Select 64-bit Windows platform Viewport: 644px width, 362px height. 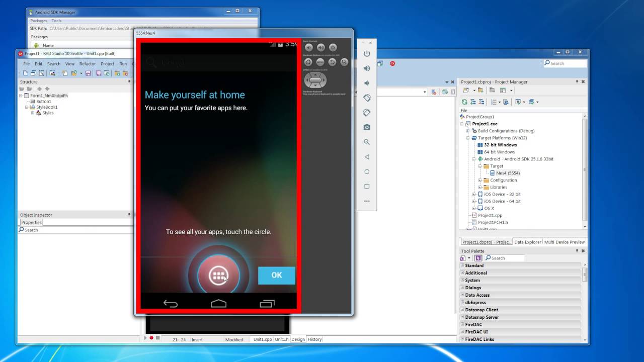pyautogui.click(x=499, y=152)
